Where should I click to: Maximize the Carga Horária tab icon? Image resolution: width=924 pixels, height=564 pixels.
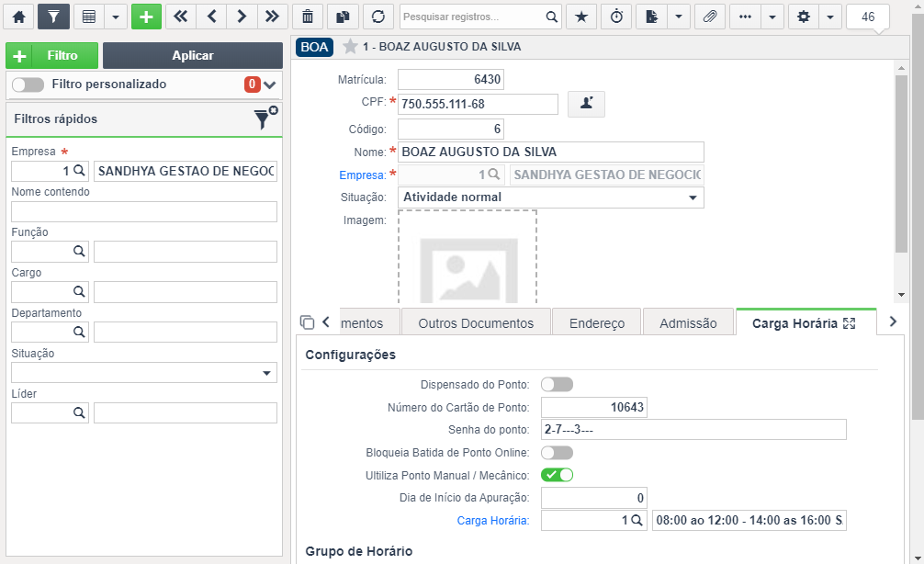(850, 323)
